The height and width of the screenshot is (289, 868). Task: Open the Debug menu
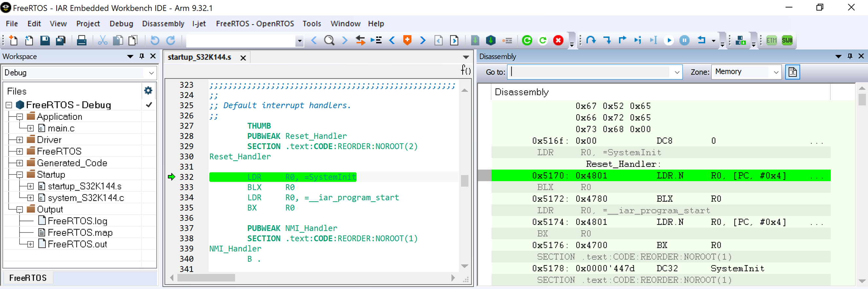121,24
